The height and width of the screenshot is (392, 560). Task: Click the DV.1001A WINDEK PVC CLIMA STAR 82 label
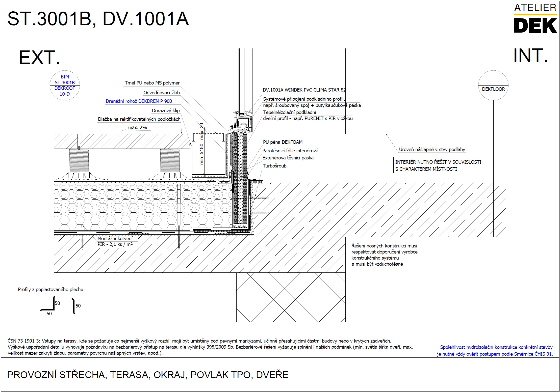tap(304, 90)
